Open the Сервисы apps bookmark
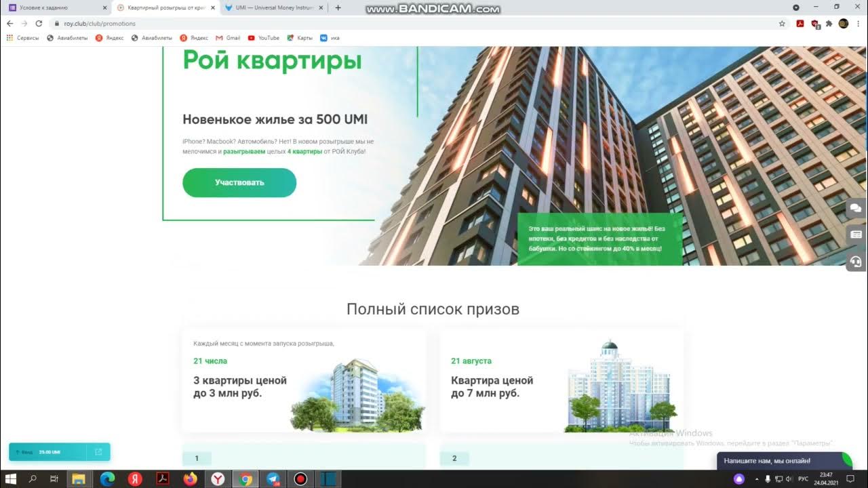This screenshot has width=868, height=488. (x=23, y=38)
